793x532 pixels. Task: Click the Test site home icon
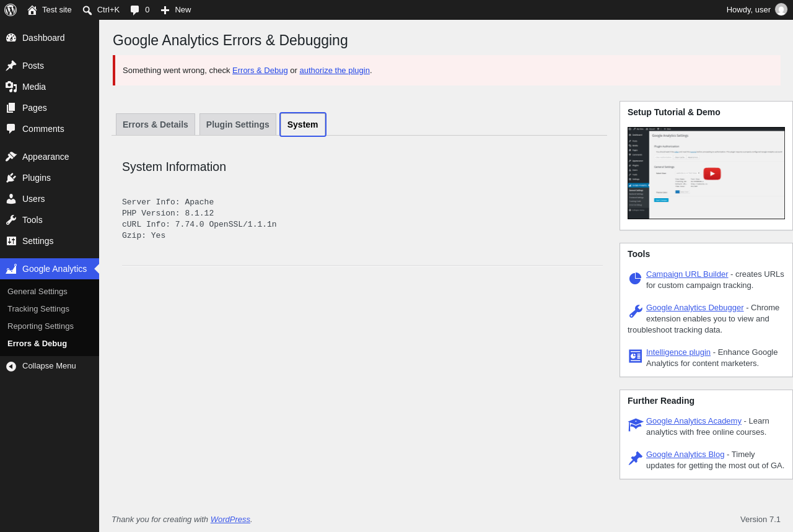(x=32, y=10)
